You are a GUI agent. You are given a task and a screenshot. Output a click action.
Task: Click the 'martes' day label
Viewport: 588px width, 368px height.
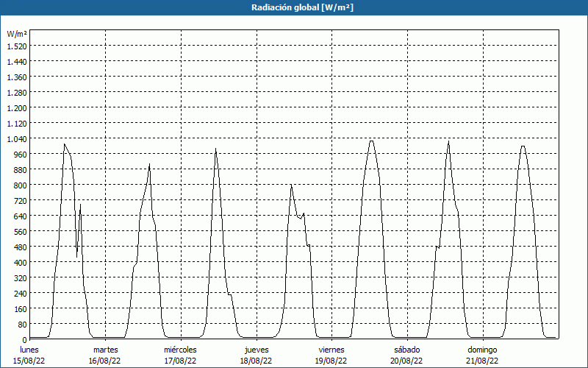[105, 350]
